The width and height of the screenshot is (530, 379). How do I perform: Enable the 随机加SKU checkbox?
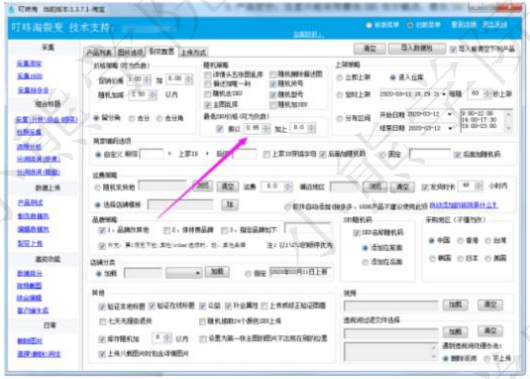(x=273, y=105)
